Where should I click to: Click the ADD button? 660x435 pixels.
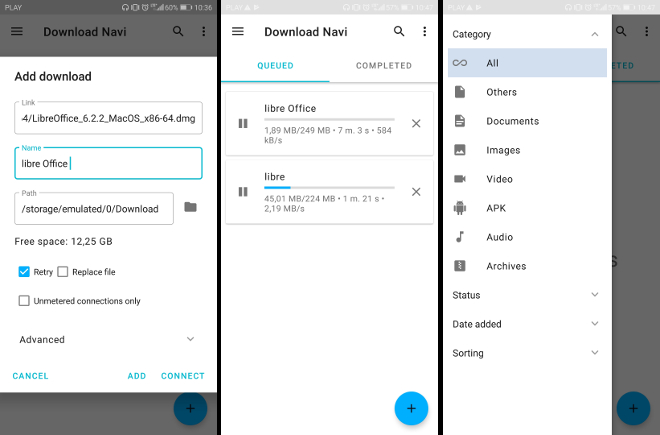click(137, 376)
